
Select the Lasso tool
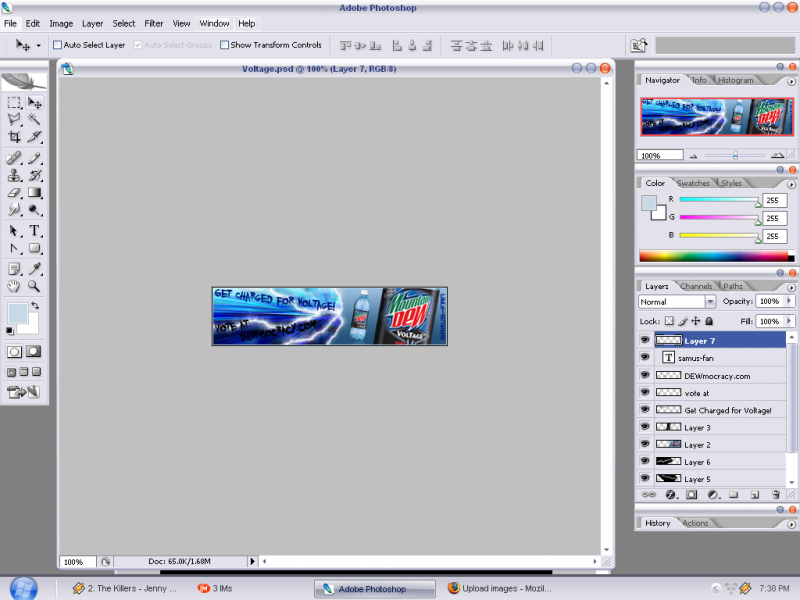click(x=14, y=119)
